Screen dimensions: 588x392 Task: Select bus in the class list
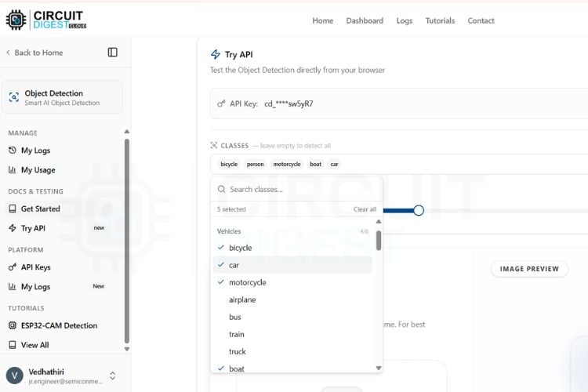click(x=292, y=317)
